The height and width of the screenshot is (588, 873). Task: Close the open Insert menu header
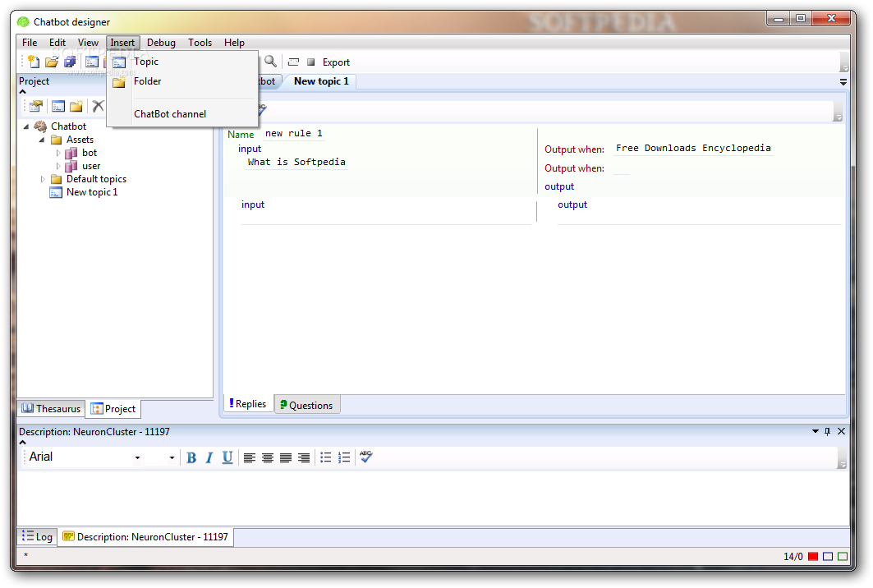pyautogui.click(x=122, y=43)
